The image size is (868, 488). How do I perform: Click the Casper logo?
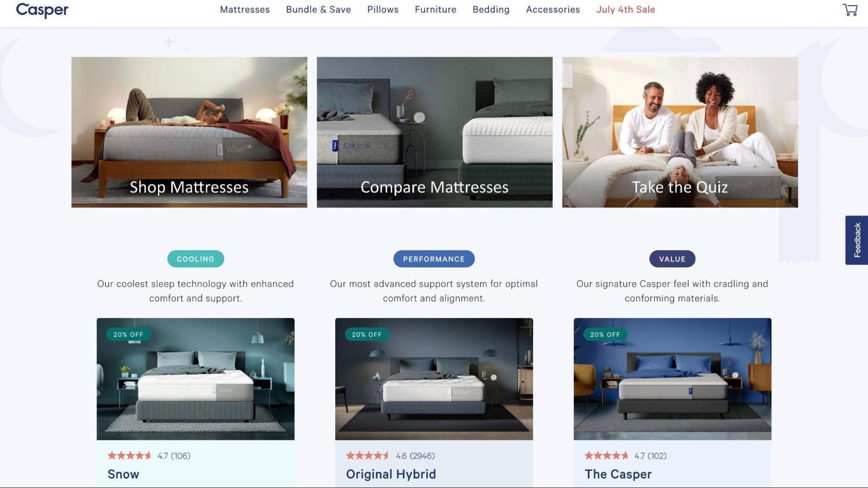[x=42, y=10]
